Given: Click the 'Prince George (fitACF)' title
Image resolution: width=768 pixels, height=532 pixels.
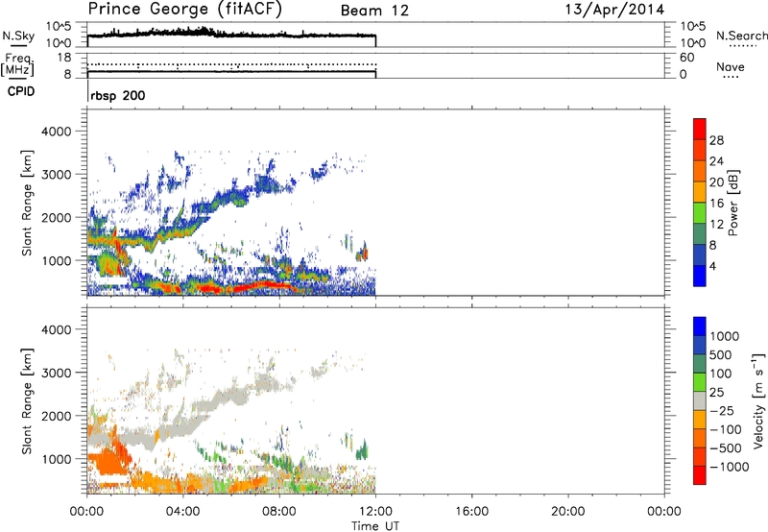Looking at the screenshot, I should (x=185, y=10).
